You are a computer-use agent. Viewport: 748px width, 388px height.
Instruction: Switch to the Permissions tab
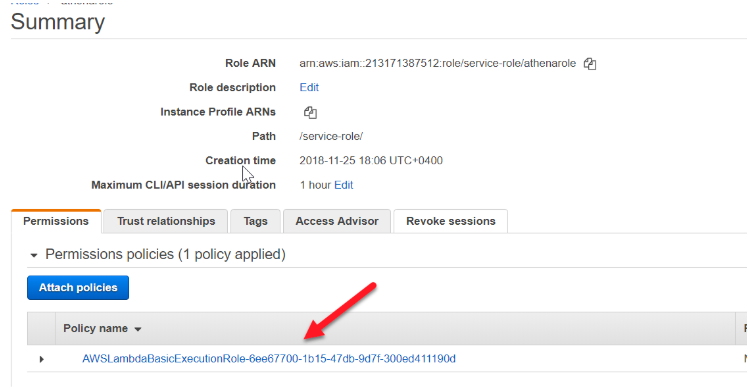click(56, 221)
